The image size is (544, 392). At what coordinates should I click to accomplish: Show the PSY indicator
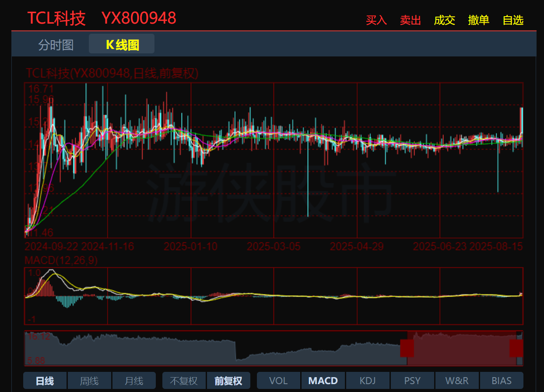[x=412, y=381]
